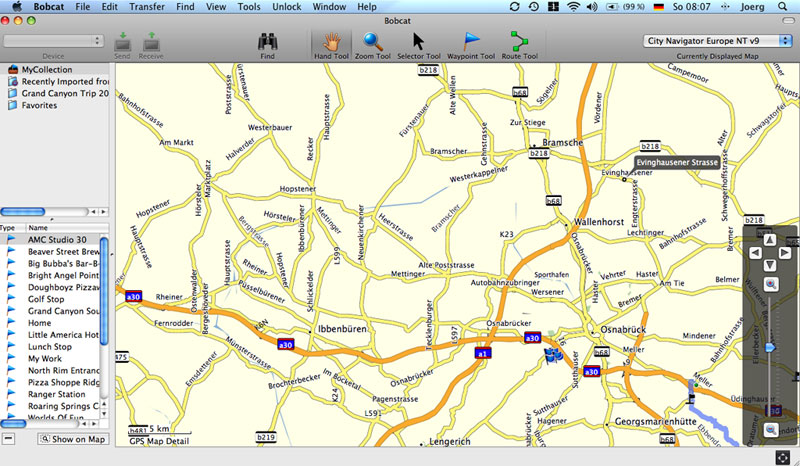800x466 pixels.
Task: Click the minus button below waypoint list
Action: pos(8,439)
